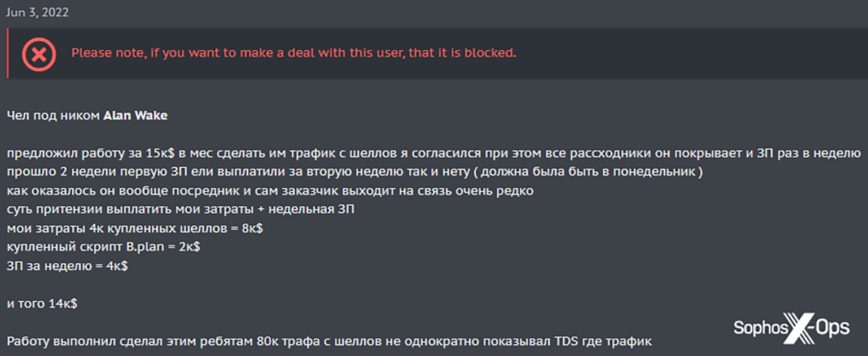Click the post date Jun 3, 2022

click(x=37, y=12)
